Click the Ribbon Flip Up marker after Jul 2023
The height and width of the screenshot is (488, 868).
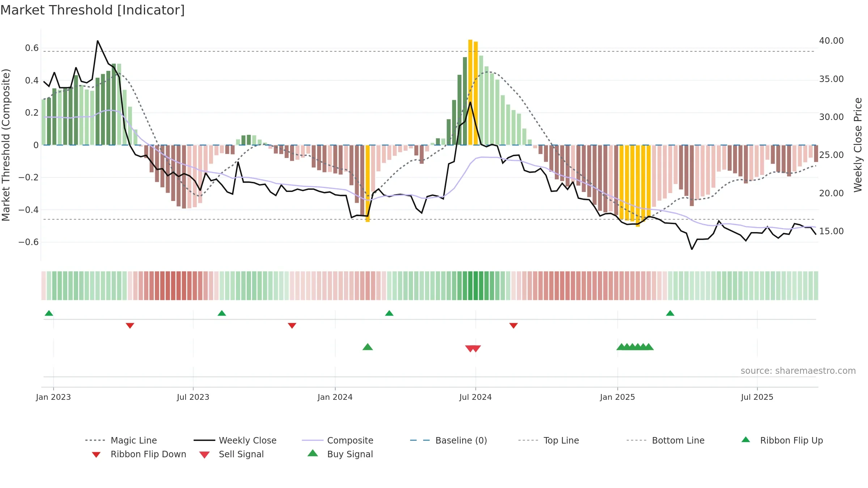coord(222,313)
